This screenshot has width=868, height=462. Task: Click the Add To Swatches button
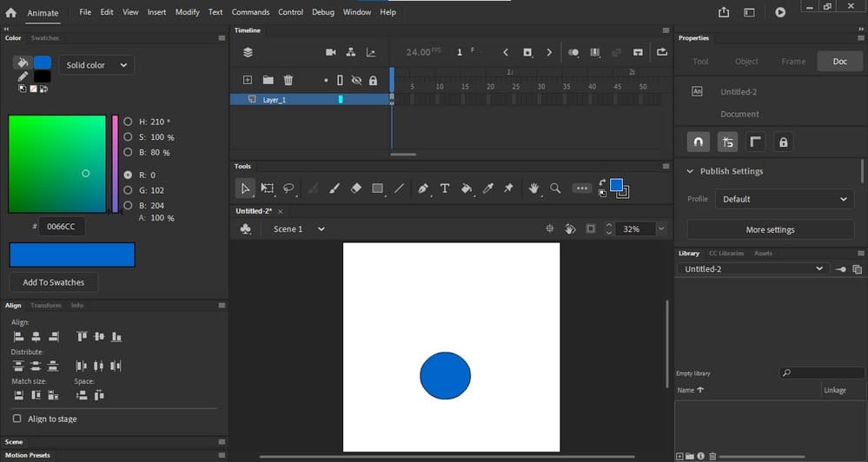click(x=54, y=282)
